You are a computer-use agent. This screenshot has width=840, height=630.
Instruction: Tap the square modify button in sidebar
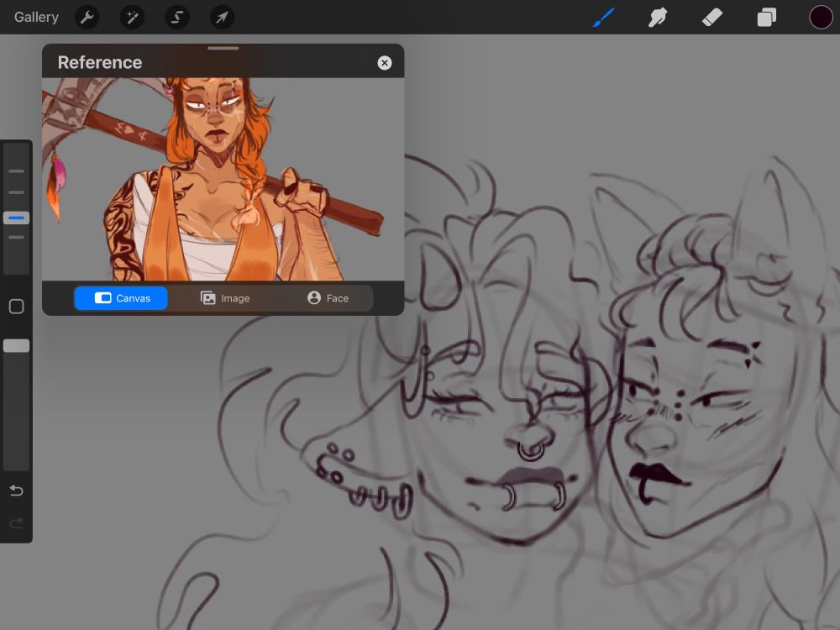[x=16, y=307]
